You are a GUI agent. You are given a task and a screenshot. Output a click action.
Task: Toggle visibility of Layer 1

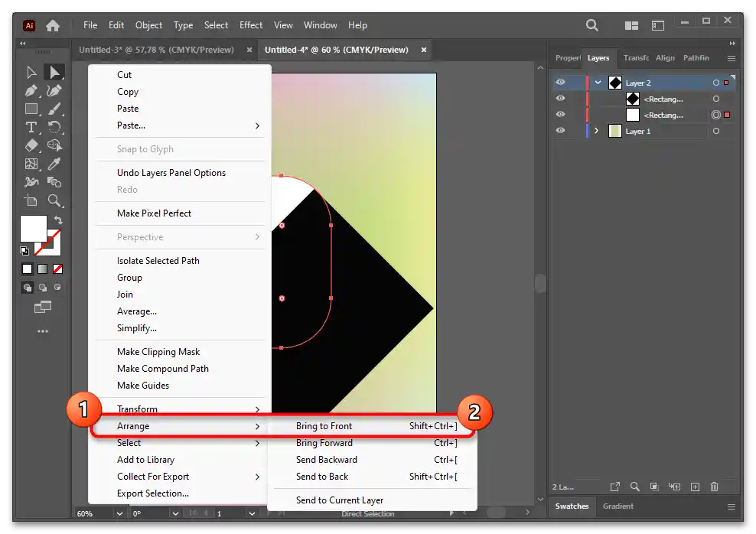[x=561, y=131]
